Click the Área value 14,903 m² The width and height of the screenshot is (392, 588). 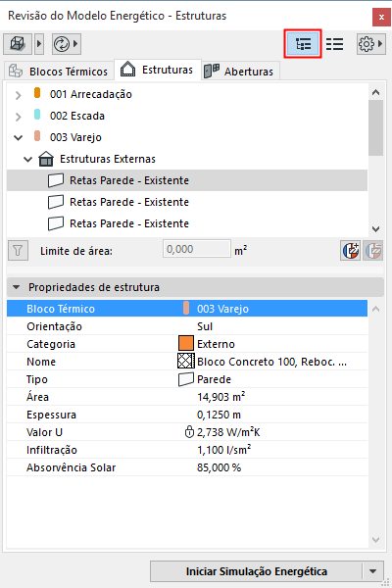pos(221,396)
